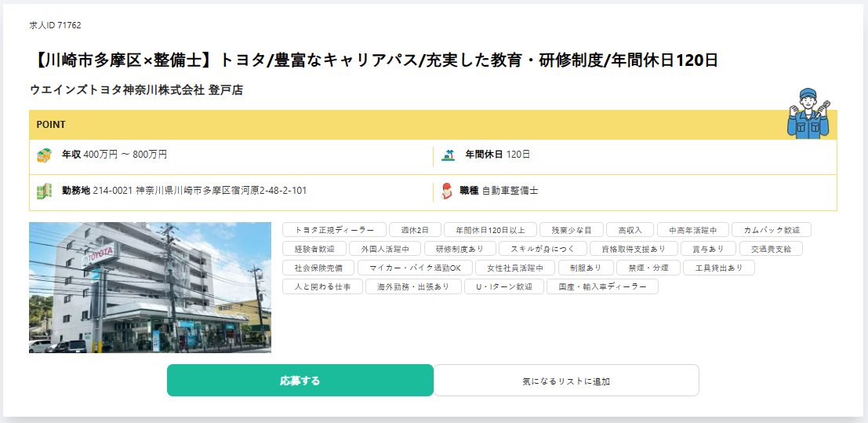Select the 人と関わる仕事 tag
This screenshot has height=423, width=868.
click(x=323, y=286)
